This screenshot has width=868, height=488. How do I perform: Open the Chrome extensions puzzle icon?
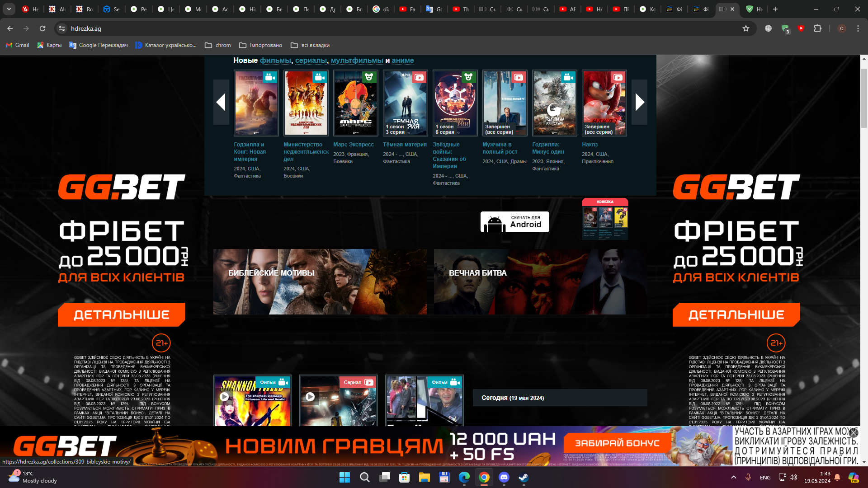tap(818, 28)
